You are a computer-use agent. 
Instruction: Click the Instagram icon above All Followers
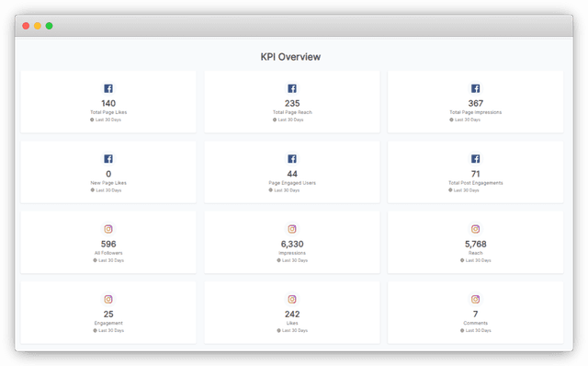108,229
